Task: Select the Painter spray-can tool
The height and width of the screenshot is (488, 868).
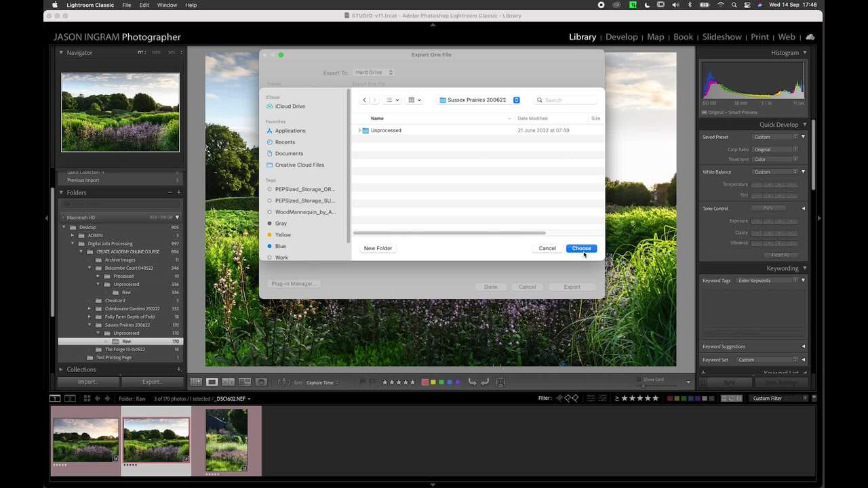Action: coord(284,382)
